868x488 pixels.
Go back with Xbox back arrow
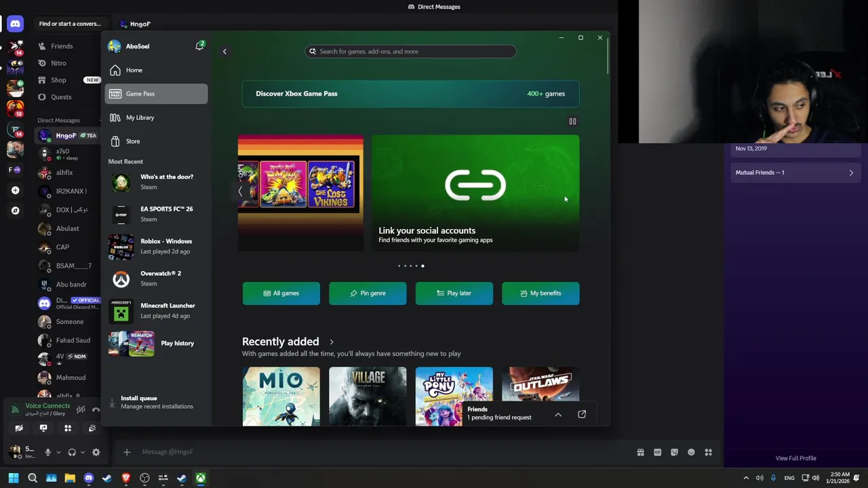click(224, 52)
